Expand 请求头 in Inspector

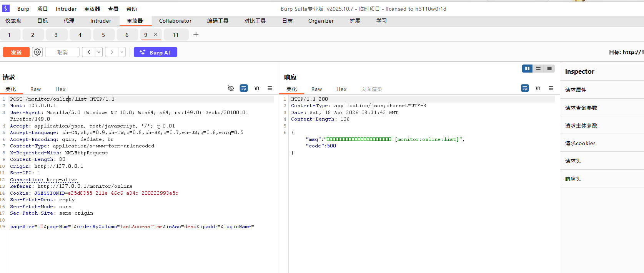[x=602, y=161]
